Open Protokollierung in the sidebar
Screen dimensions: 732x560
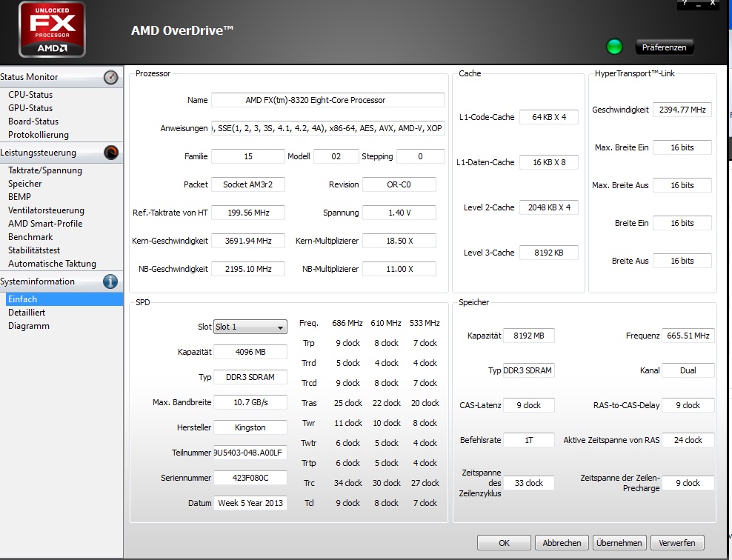[39, 135]
